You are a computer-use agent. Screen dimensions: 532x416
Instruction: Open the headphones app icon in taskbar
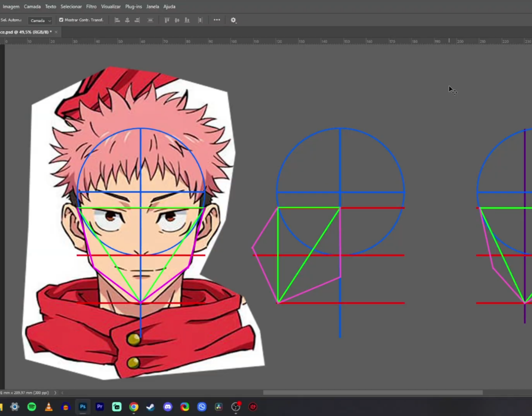pyautogui.click(x=66, y=407)
